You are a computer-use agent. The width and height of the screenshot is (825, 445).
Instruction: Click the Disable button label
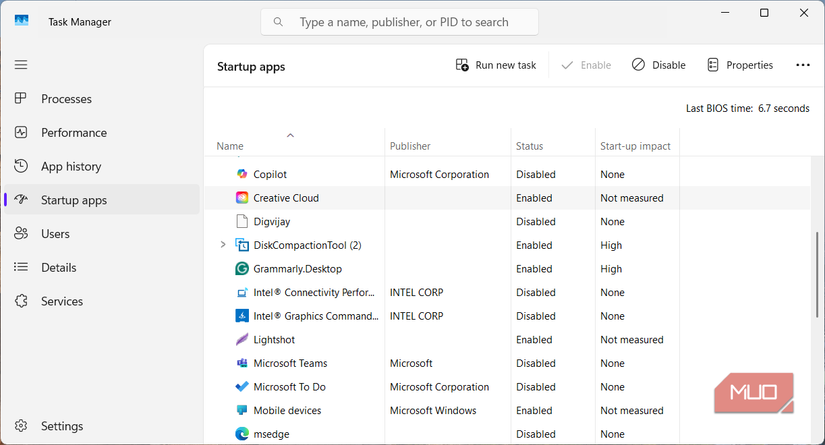pos(669,65)
